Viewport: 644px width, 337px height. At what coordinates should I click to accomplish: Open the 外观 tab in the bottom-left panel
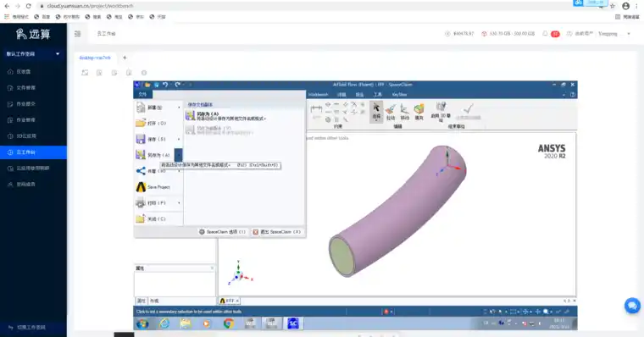154,301
